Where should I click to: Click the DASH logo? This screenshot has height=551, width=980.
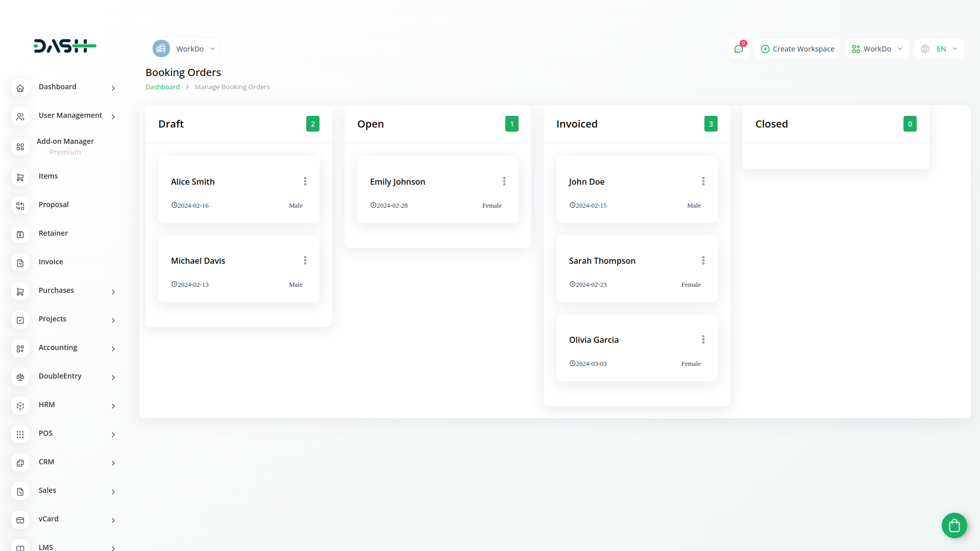tap(65, 46)
